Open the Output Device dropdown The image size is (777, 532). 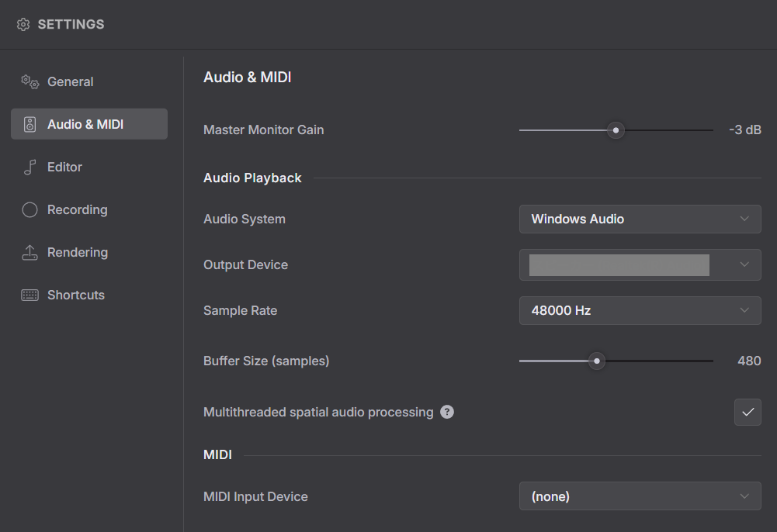640,264
